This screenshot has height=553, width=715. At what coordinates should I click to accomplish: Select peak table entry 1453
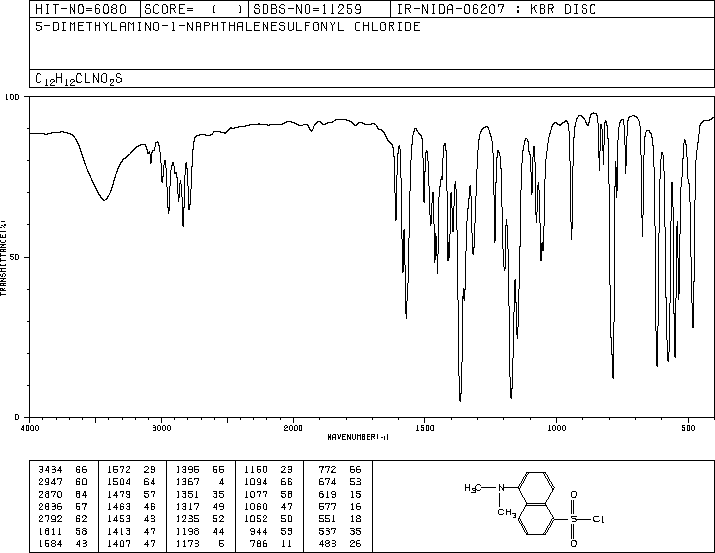point(119,519)
